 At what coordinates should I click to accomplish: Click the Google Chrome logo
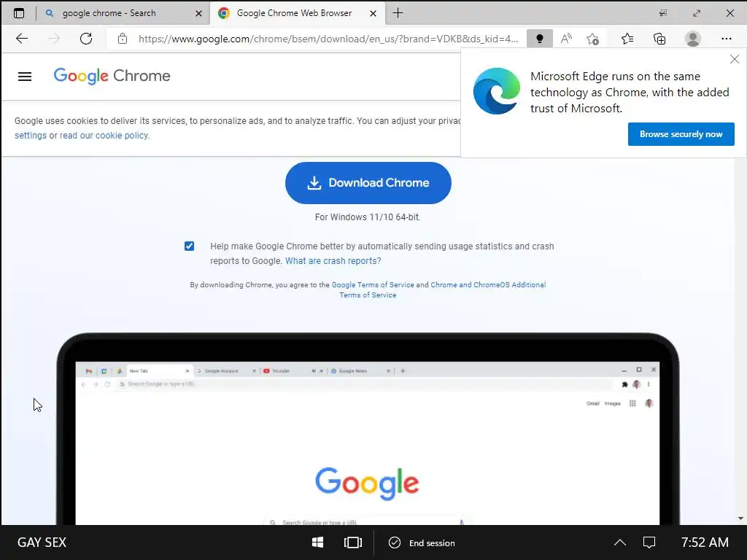click(x=112, y=76)
